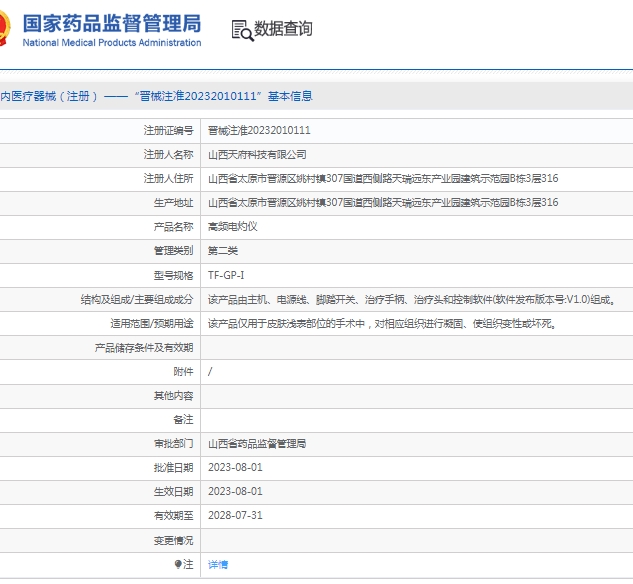The width and height of the screenshot is (633, 584).
Task: Click National Medical Products Administration English subtitle
Action: (112, 42)
